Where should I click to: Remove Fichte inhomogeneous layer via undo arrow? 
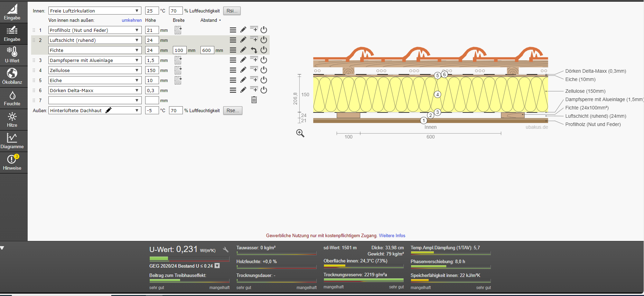coord(254,50)
